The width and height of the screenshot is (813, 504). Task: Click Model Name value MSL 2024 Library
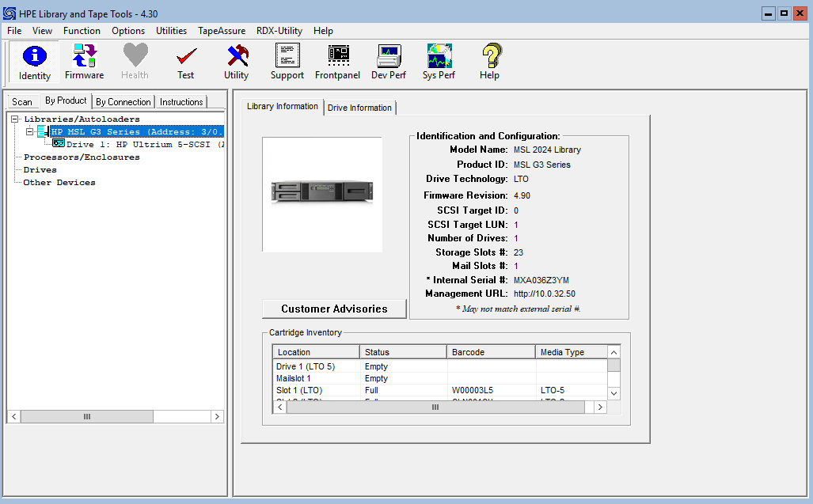point(547,150)
